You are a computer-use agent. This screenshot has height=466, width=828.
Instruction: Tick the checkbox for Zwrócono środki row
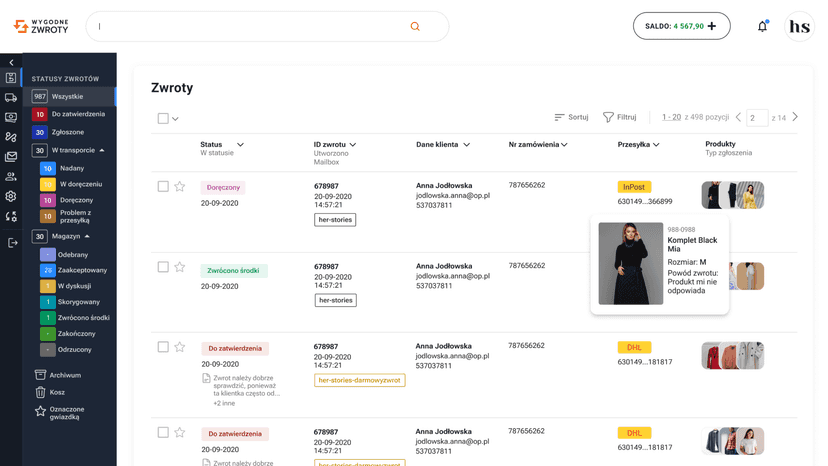tap(163, 267)
